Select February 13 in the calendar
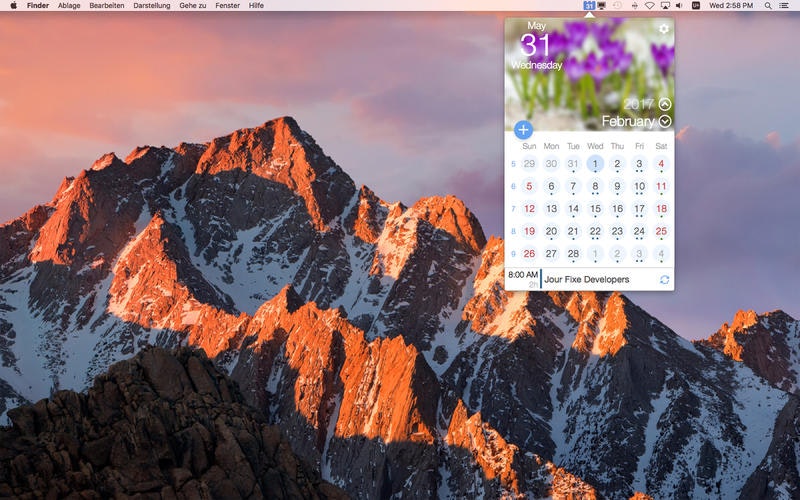 coord(551,209)
